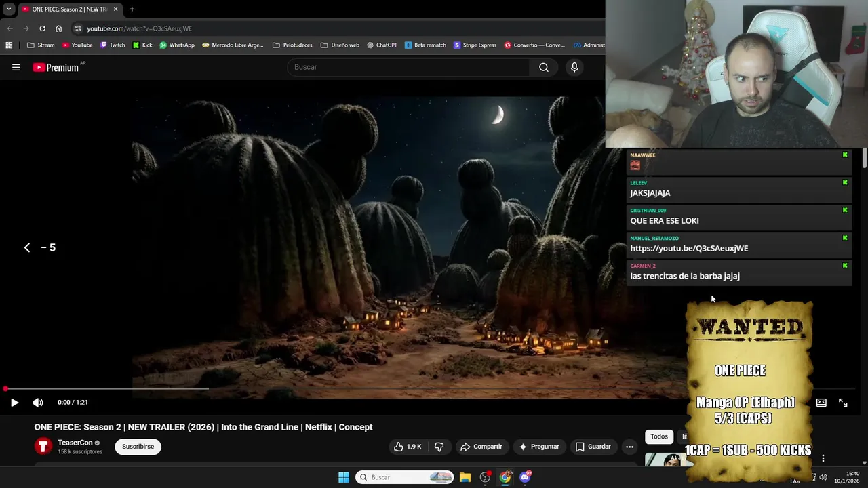868x488 pixels.
Task: Open File Explorer from the taskbar
Action: (465, 477)
